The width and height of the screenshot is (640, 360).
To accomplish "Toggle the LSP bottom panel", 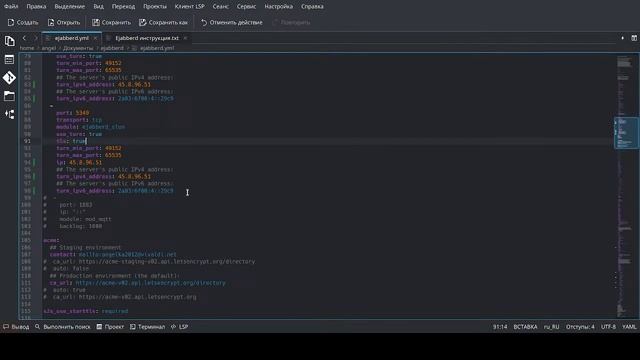I will pyautogui.click(x=180, y=327).
